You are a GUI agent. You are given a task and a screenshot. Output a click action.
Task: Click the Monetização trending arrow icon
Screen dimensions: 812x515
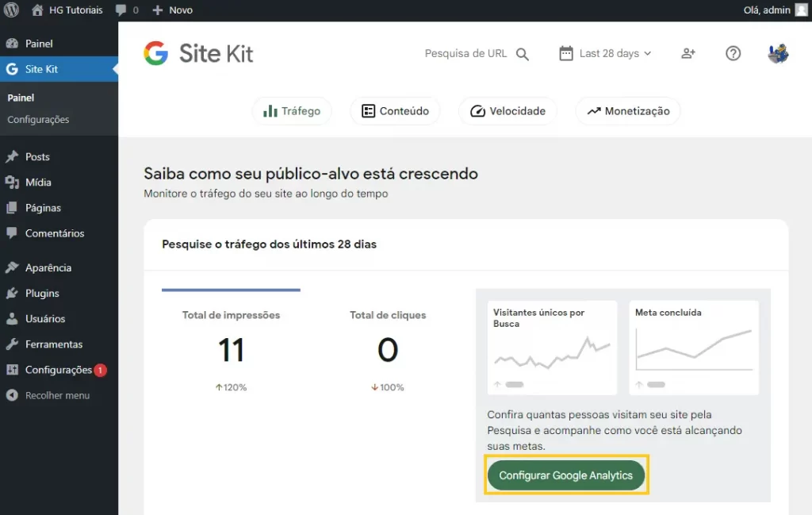[593, 111]
